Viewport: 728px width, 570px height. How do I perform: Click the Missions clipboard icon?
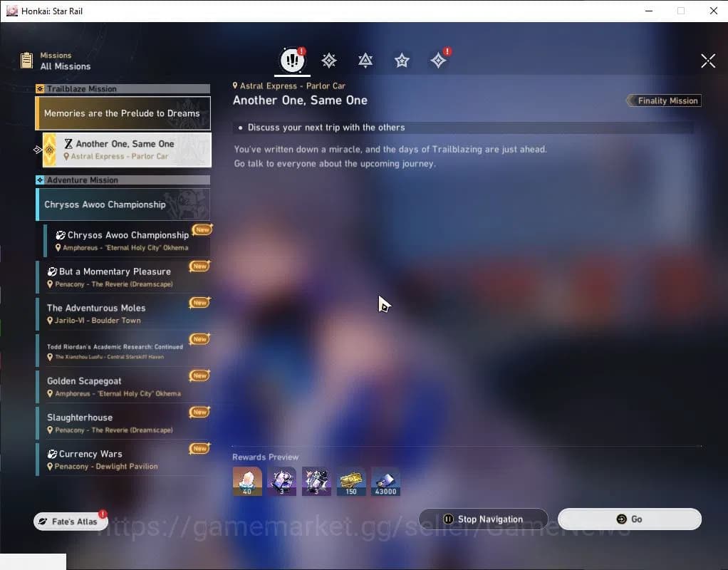coord(26,61)
